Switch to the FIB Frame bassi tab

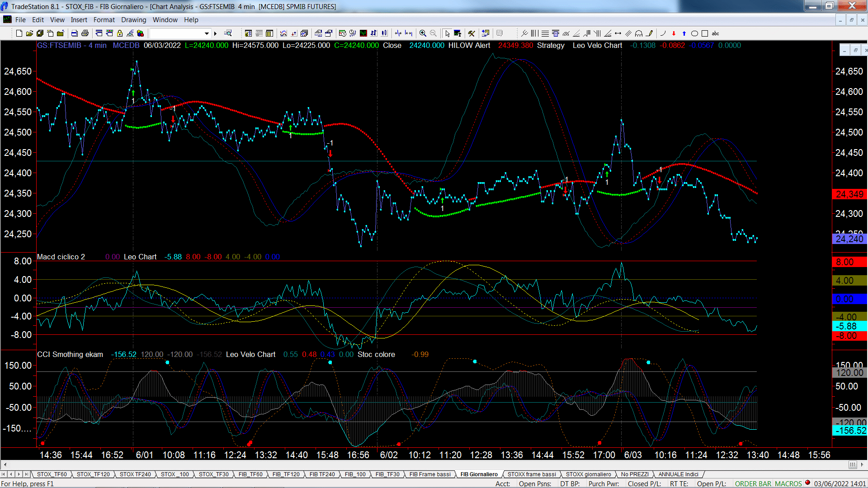[429, 474]
